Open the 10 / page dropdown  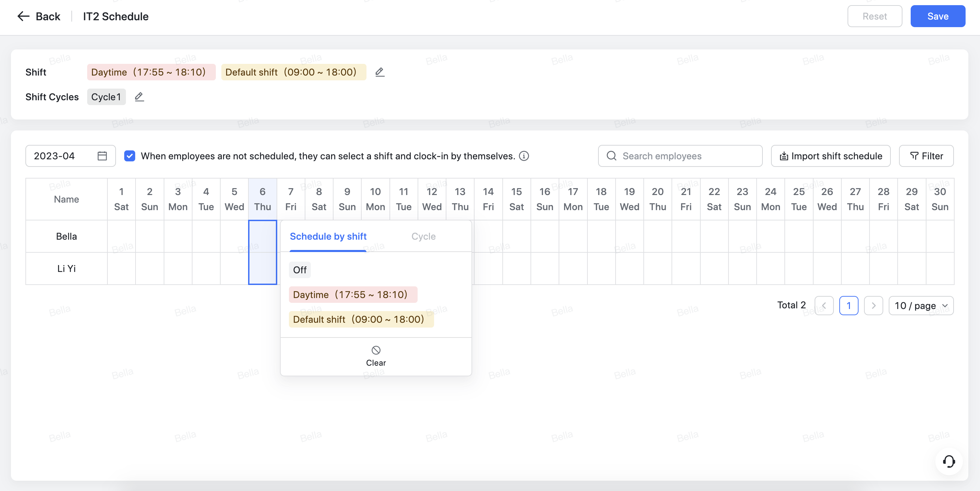tap(921, 305)
